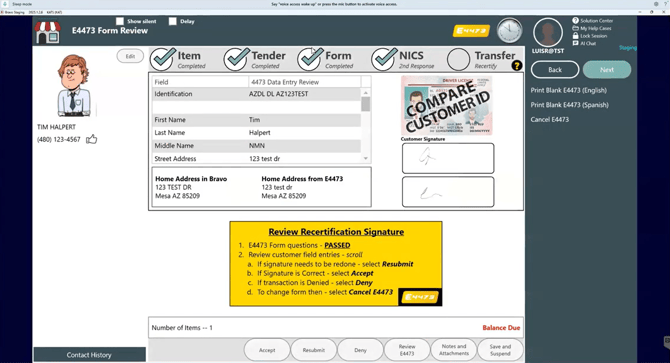Select the Identification AZDL row
The width and height of the screenshot is (670, 363).
click(256, 94)
